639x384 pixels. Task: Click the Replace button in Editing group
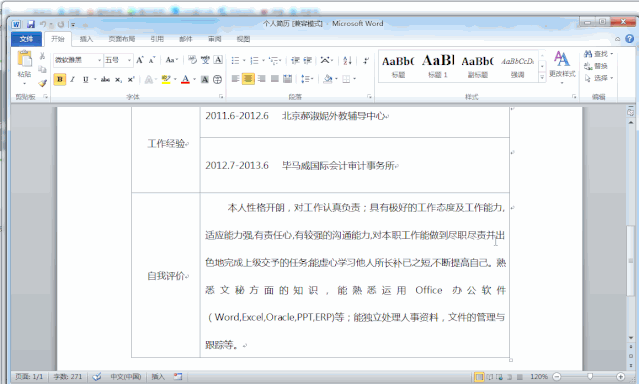(x=596, y=66)
